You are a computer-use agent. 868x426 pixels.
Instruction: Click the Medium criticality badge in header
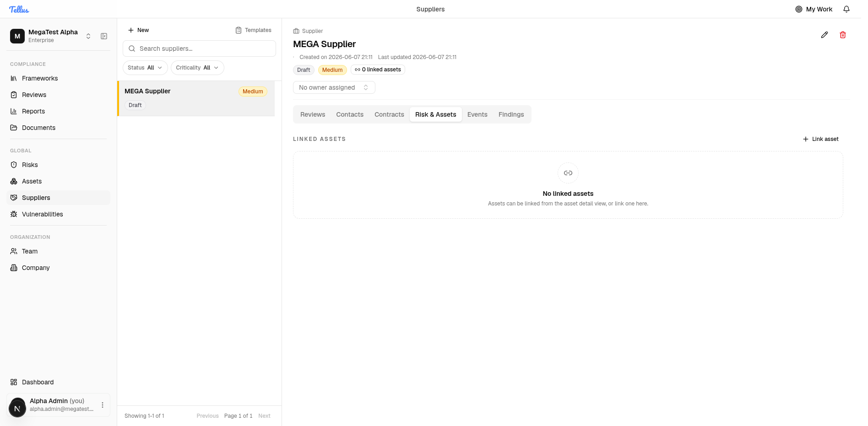point(332,70)
